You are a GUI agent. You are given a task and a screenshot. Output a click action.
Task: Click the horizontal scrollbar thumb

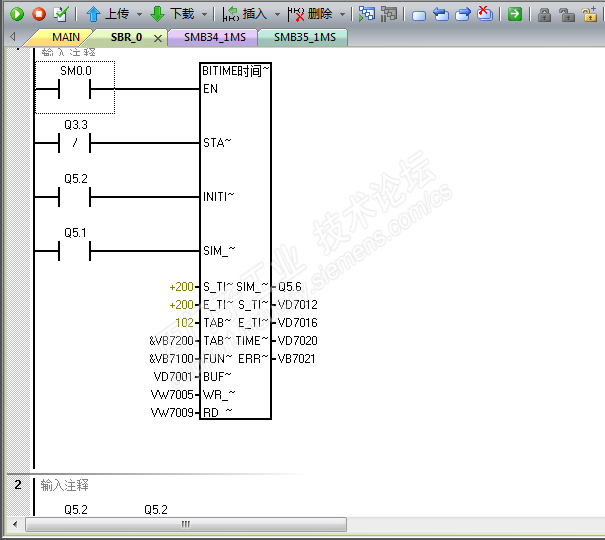pos(186,525)
